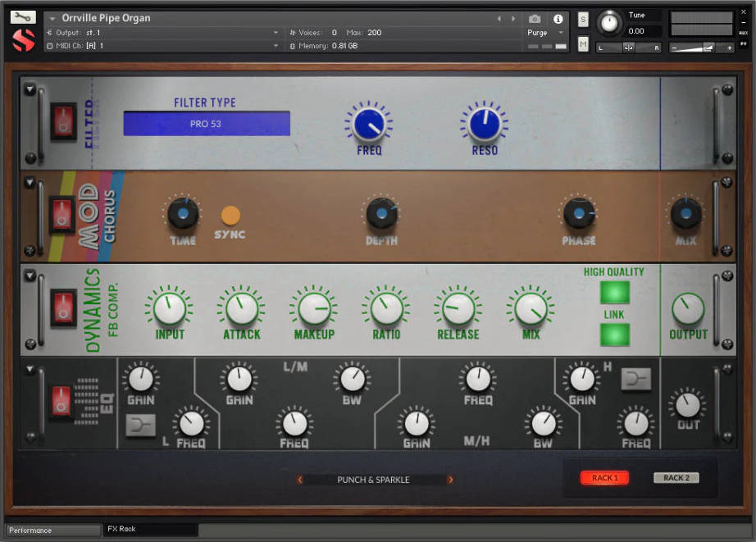Select the FX Rack tab

pyautogui.click(x=150, y=530)
